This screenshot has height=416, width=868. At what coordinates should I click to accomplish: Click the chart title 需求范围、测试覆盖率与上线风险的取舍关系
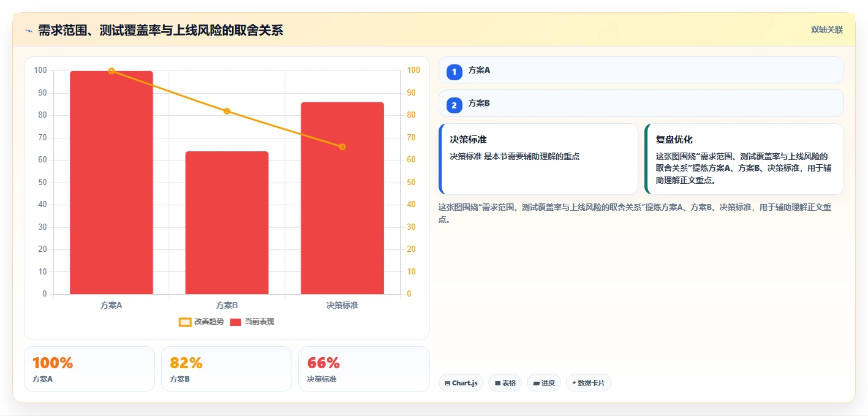[x=160, y=31]
